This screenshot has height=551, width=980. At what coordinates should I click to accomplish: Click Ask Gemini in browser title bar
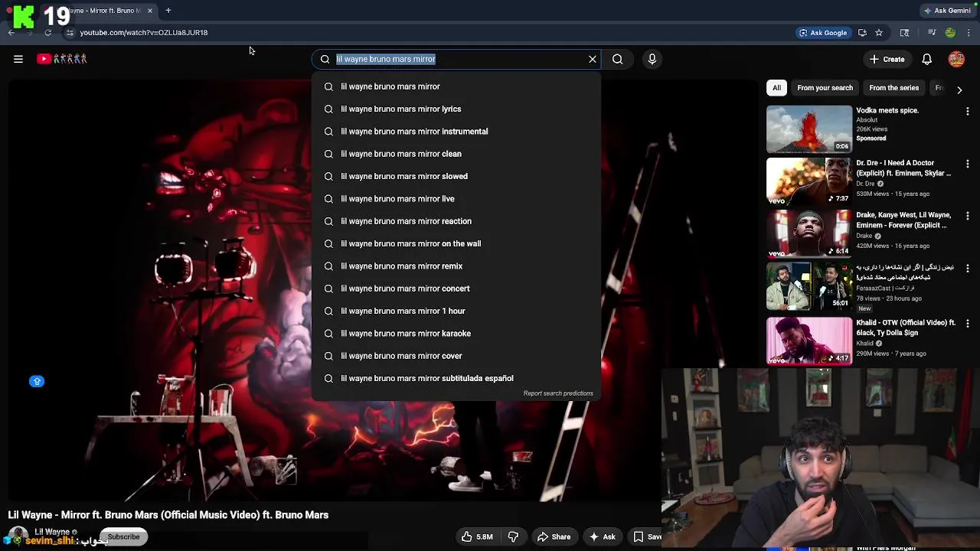(947, 11)
